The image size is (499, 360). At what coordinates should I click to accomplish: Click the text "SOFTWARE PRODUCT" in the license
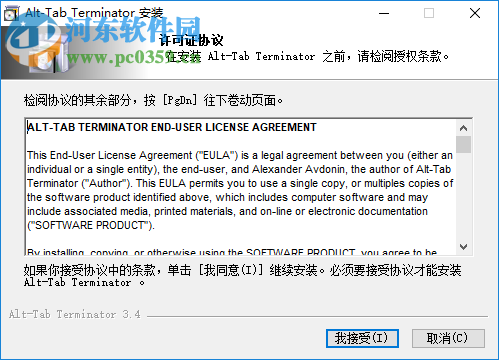tap(91, 225)
